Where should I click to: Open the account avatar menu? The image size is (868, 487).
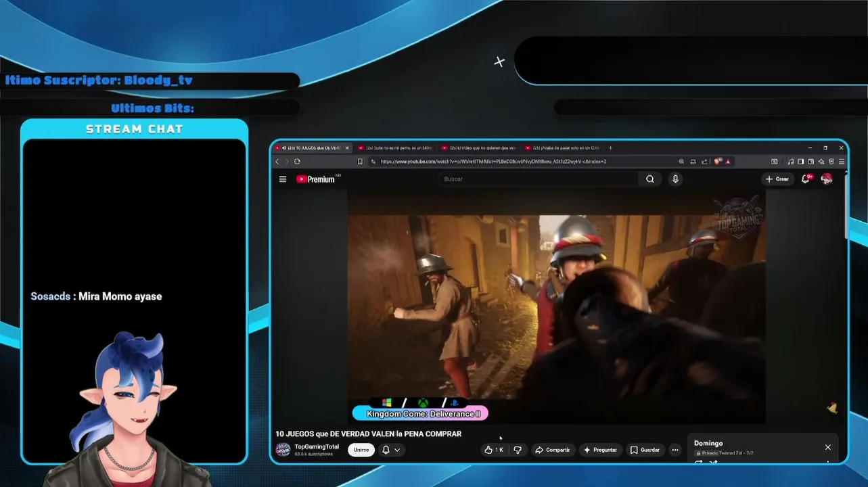click(827, 179)
